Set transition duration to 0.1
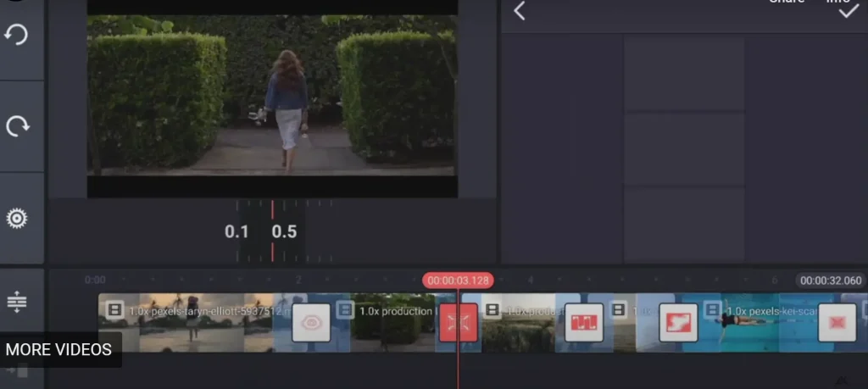 236,231
